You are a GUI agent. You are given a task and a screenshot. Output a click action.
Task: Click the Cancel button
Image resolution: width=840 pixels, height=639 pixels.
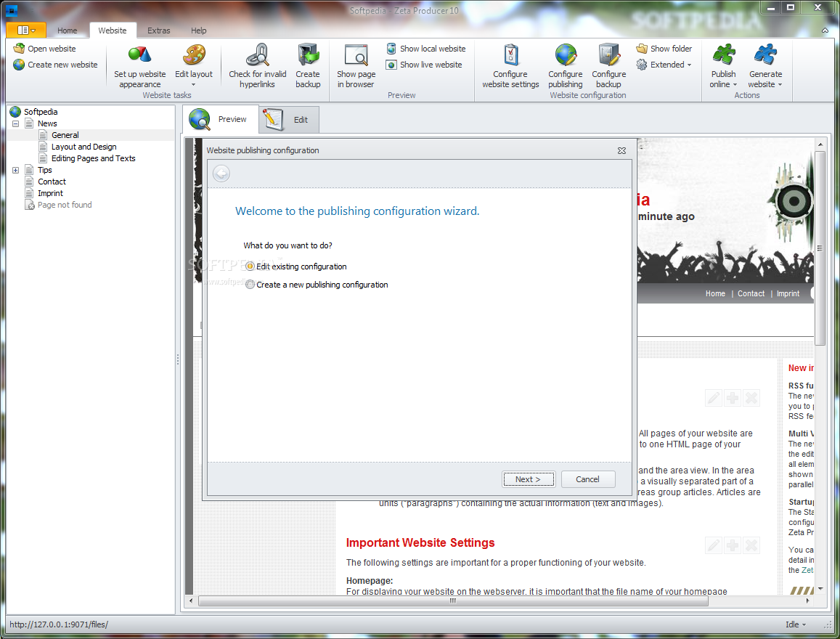click(x=587, y=479)
